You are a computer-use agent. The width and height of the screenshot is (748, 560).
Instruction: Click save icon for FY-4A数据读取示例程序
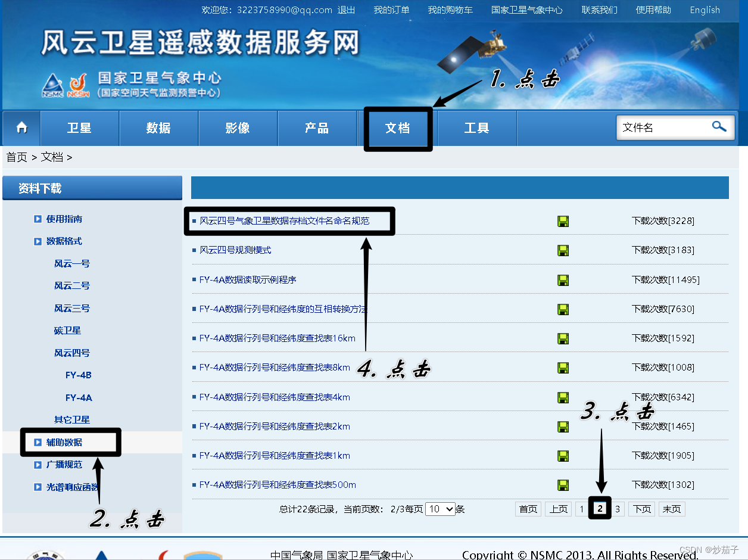(x=563, y=280)
